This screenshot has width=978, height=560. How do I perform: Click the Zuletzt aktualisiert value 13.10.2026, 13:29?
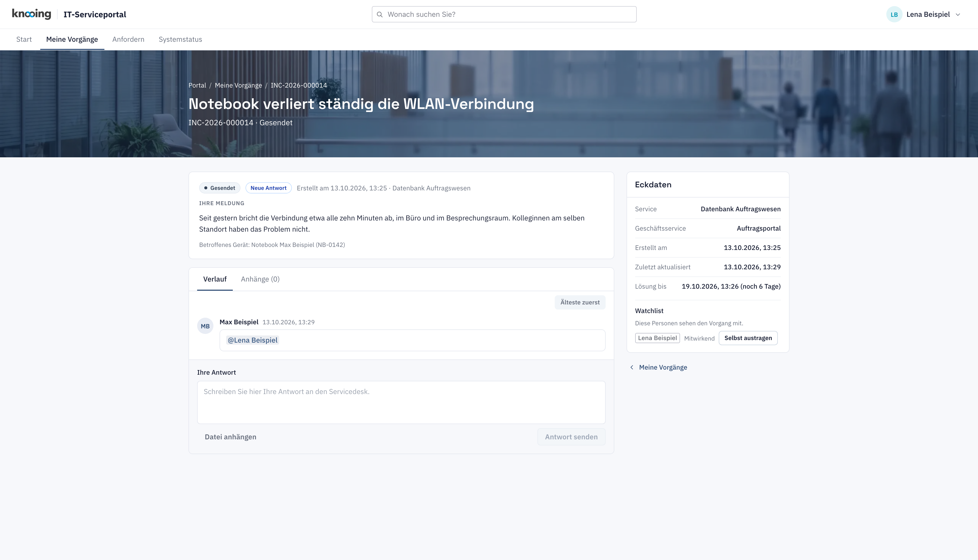[752, 267]
